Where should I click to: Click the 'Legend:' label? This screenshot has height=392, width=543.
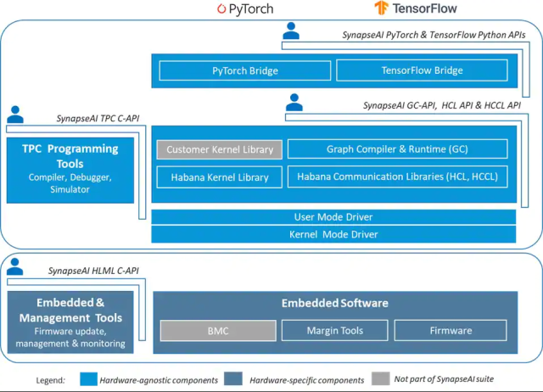(x=51, y=380)
